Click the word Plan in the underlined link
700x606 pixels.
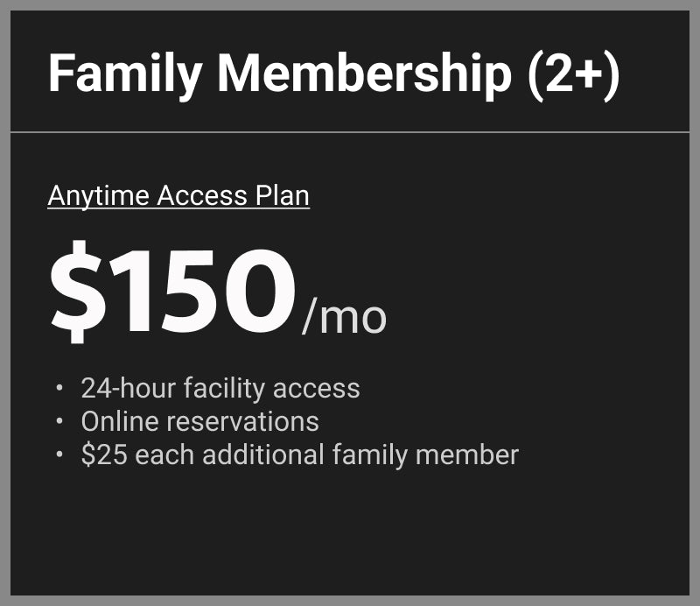[x=281, y=195]
